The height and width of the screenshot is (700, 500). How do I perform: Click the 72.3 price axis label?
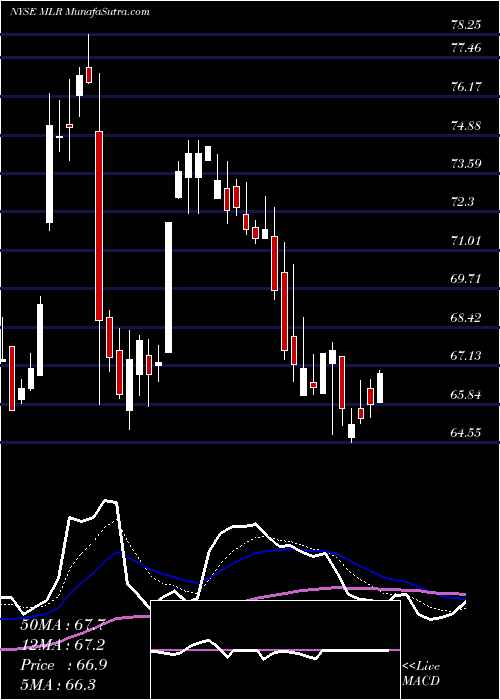coord(462,202)
